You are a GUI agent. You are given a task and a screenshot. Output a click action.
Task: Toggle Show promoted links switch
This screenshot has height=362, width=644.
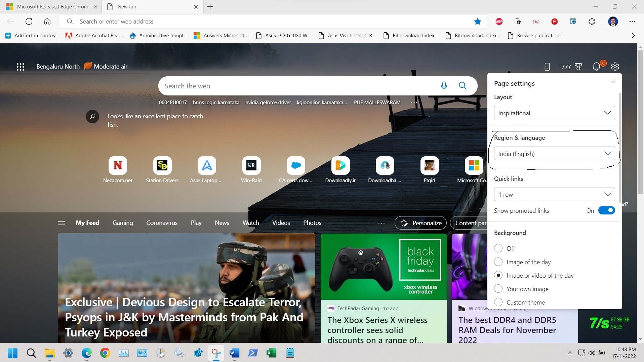pyautogui.click(x=607, y=210)
